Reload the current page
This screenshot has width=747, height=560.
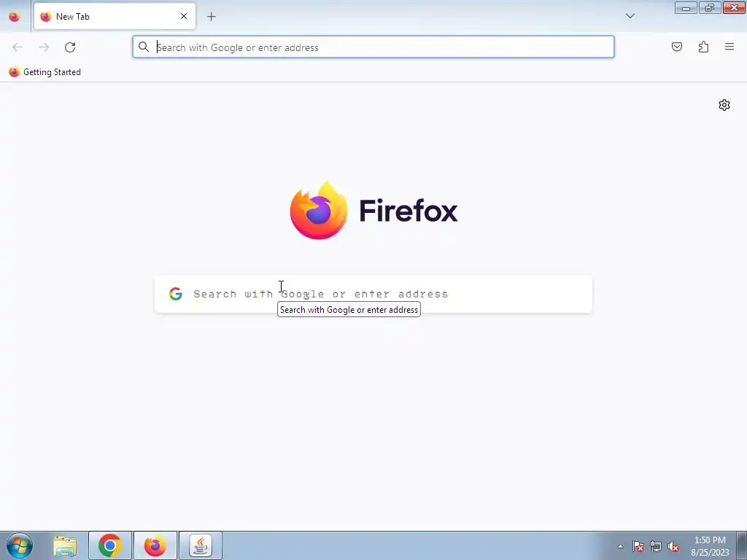70,47
